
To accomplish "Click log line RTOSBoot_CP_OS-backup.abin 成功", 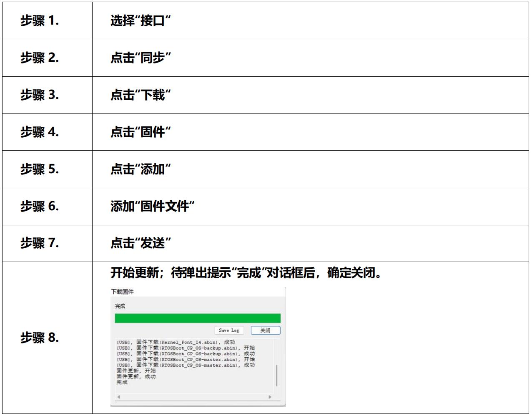I will [x=186, y=354].
